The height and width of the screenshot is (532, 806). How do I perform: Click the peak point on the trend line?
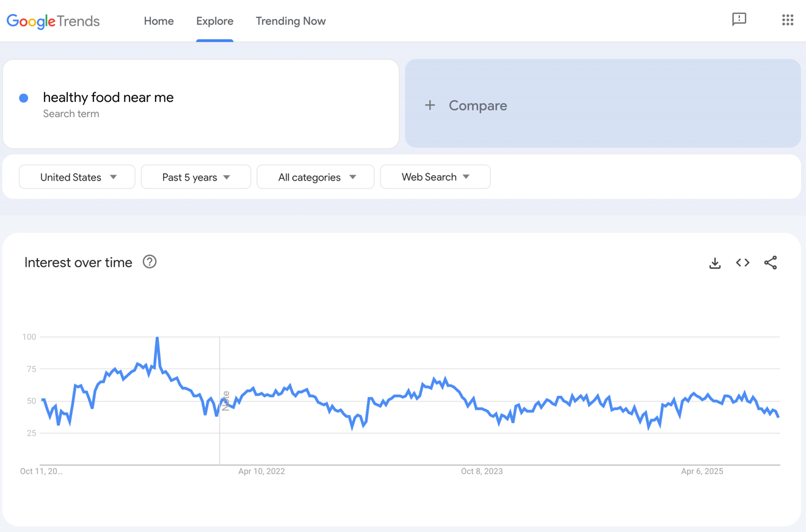tap(157, 336)
